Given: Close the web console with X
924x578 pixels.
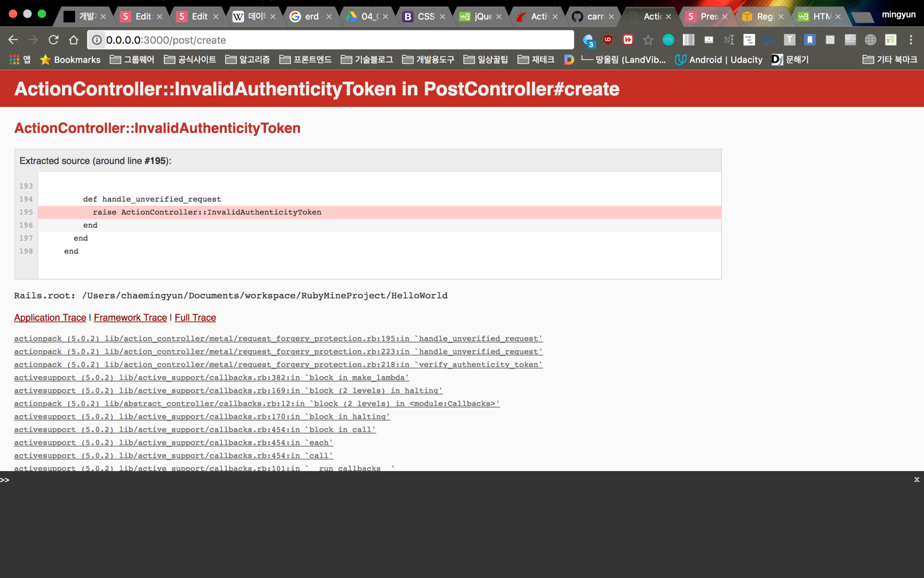Looking at the screenshot, I should [x=916, y=480].
